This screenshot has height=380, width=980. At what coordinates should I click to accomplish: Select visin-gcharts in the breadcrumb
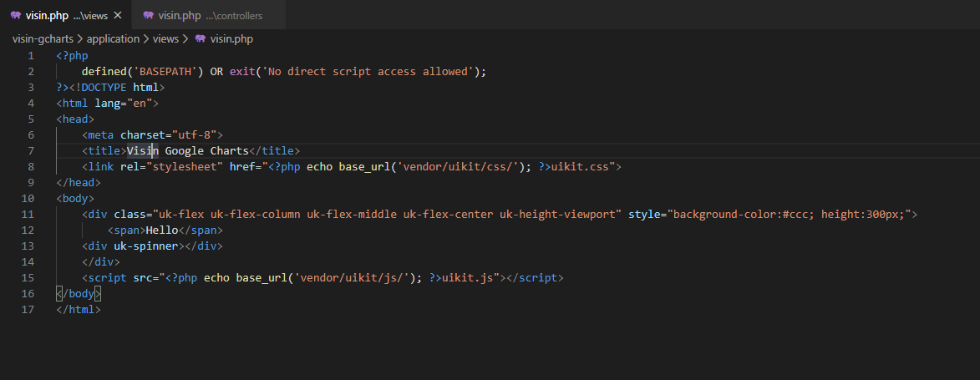[43, 38]
